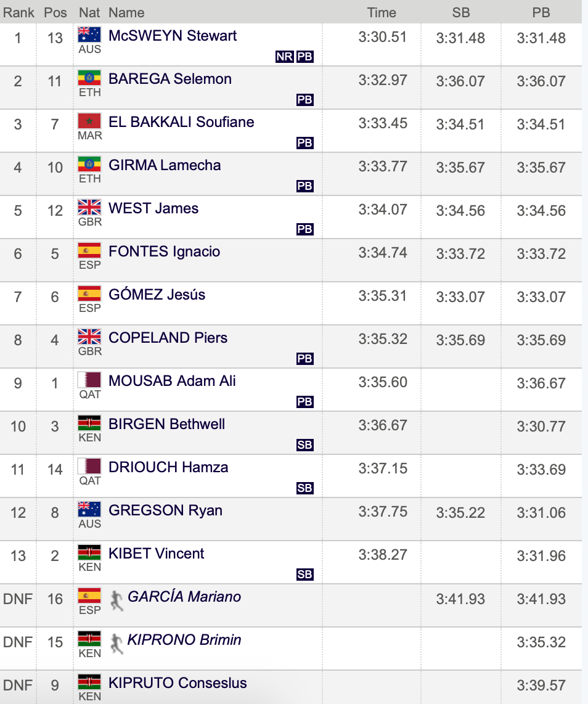This screenshot has width=588, height=704.
Task: Click the Qatar flag beside MOUSAB Adam Ali
Action: pyautogui.click(x=89, y=380)
